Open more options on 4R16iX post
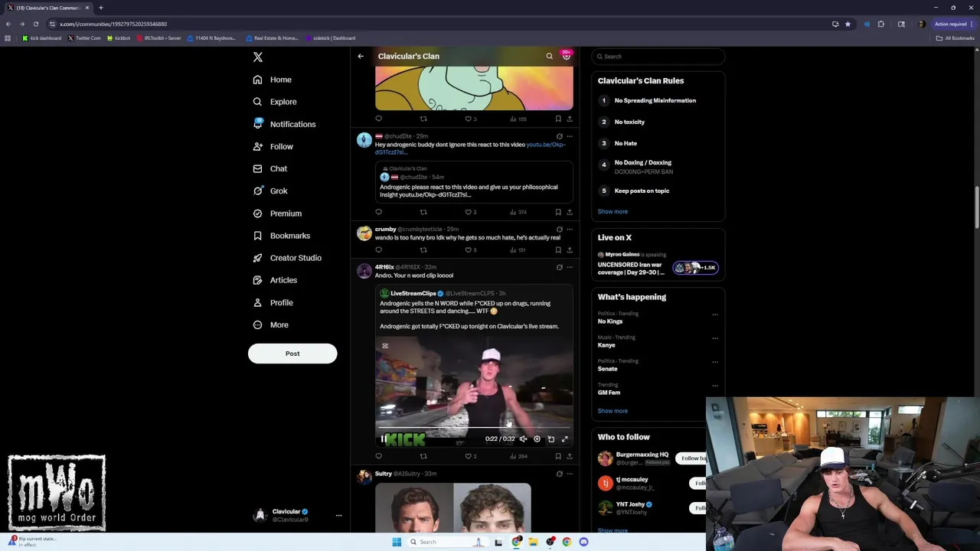This screenshot has height=551, width=980. pos(569,267)
